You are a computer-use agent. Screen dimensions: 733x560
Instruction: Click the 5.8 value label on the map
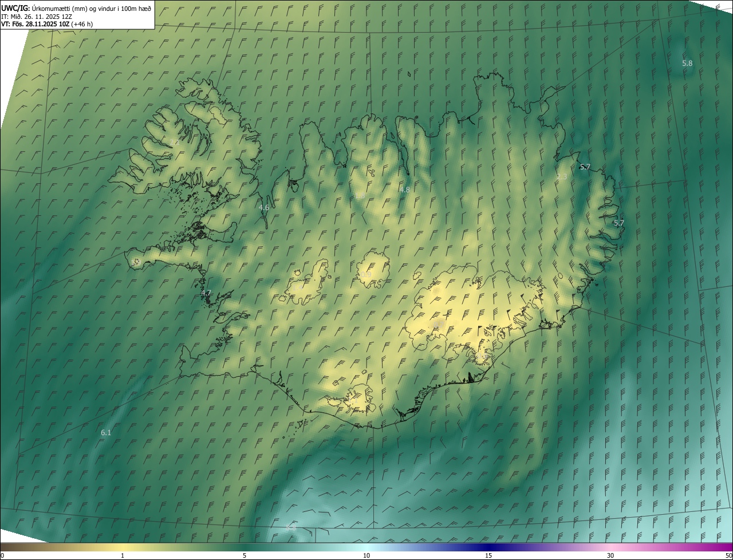(687, 64)
